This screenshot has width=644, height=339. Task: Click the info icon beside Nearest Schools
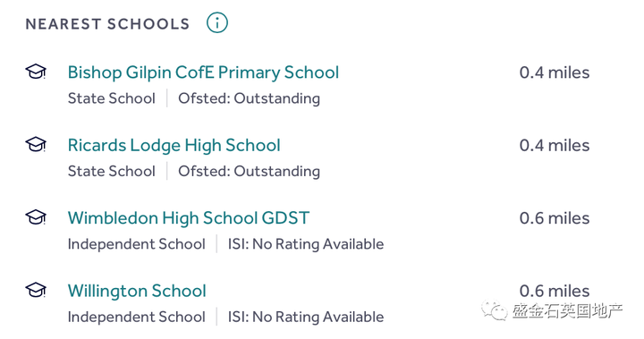tap(216, 22)
